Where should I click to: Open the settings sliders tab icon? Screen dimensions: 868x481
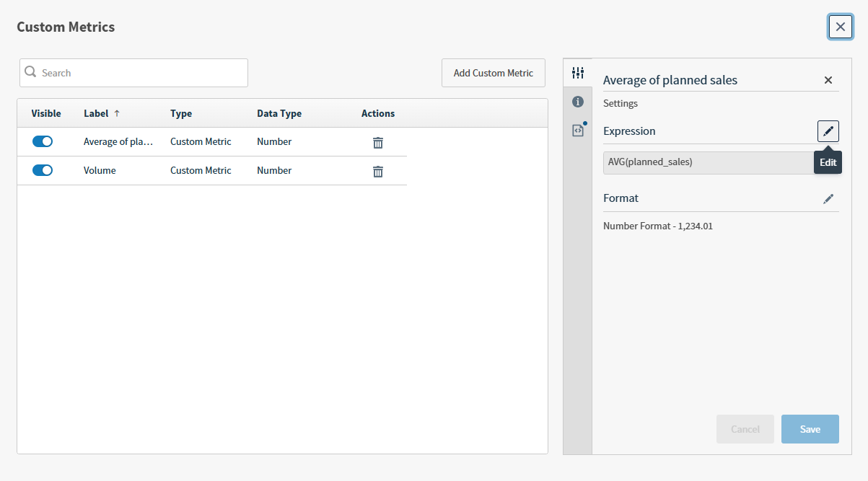(577, 73)
